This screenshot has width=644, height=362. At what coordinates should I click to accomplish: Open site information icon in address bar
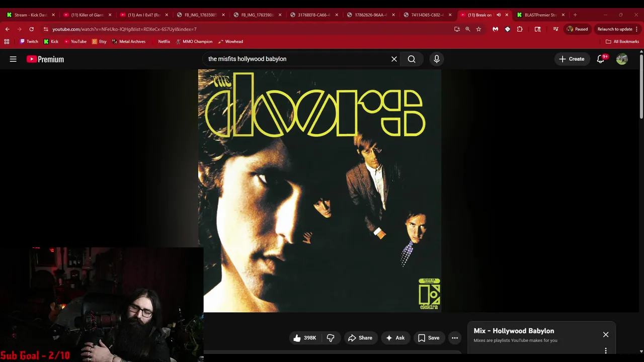pos(46,29)
